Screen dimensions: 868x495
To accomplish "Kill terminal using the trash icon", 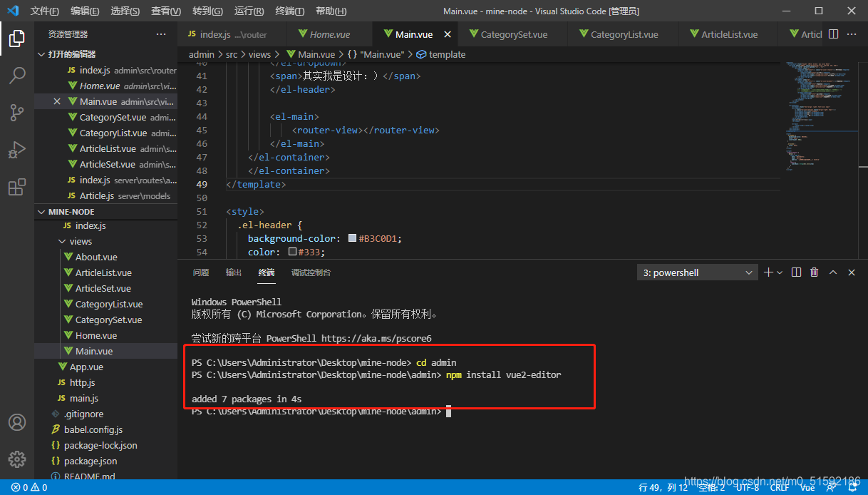I will point(815,272).
